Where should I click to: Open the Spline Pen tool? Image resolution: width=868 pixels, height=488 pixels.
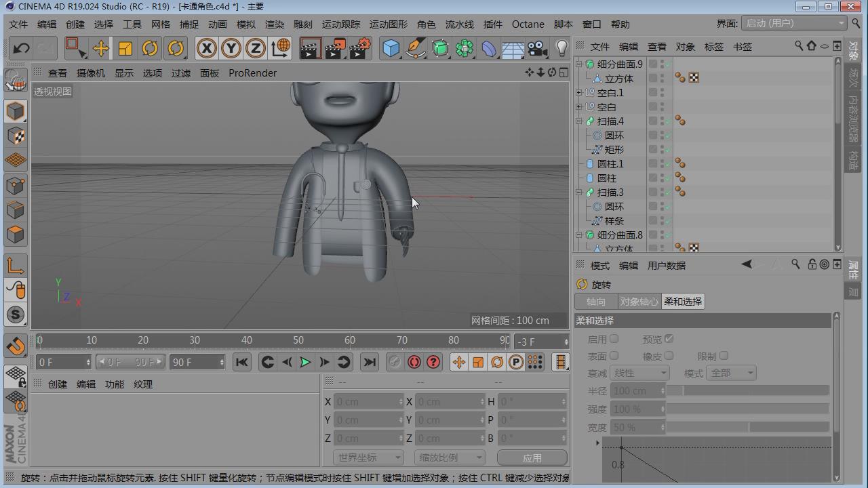point(416,48)
